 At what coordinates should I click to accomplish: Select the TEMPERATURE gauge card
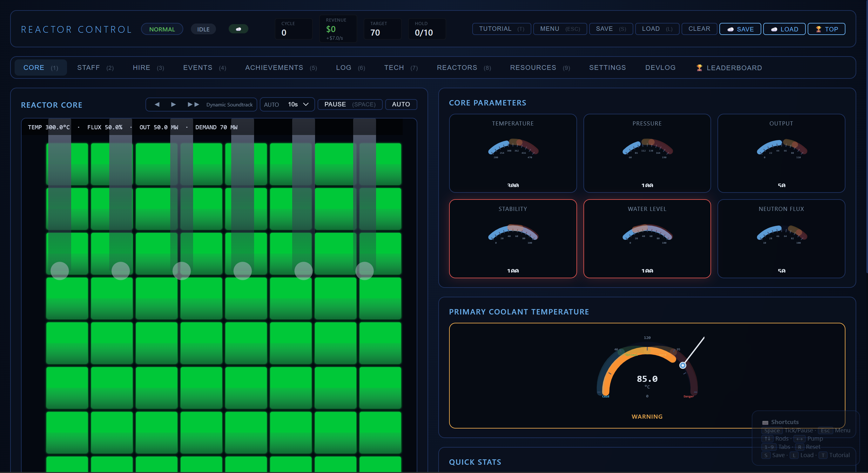coord(513,153)
